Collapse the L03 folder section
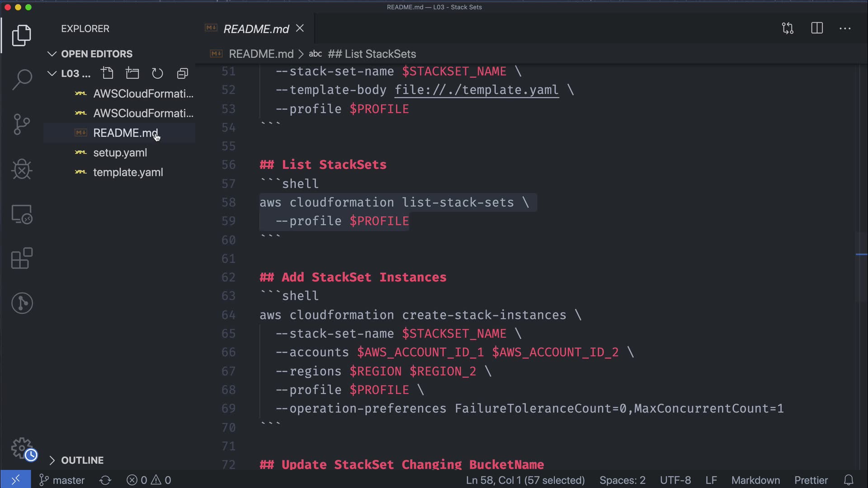 click(x=52, y=73)
